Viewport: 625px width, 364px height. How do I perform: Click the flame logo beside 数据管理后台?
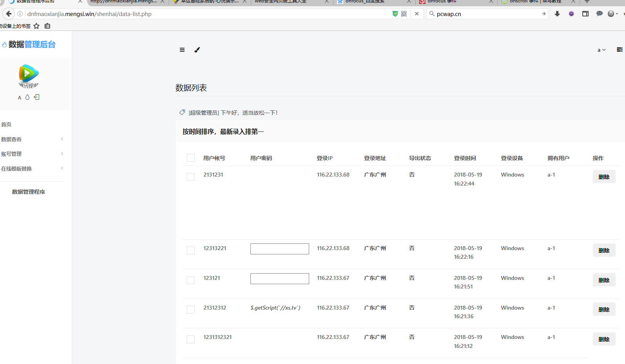click(4, 45)
